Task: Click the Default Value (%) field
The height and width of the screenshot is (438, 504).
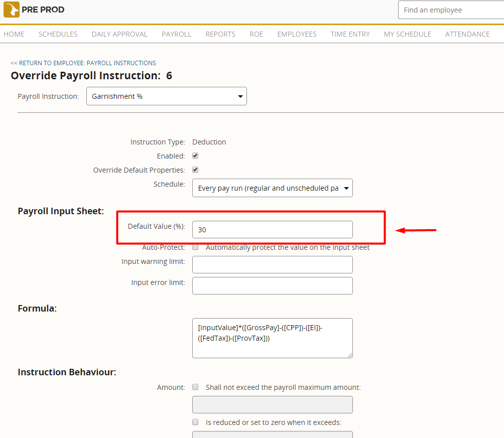Action: tap(273, 229)
